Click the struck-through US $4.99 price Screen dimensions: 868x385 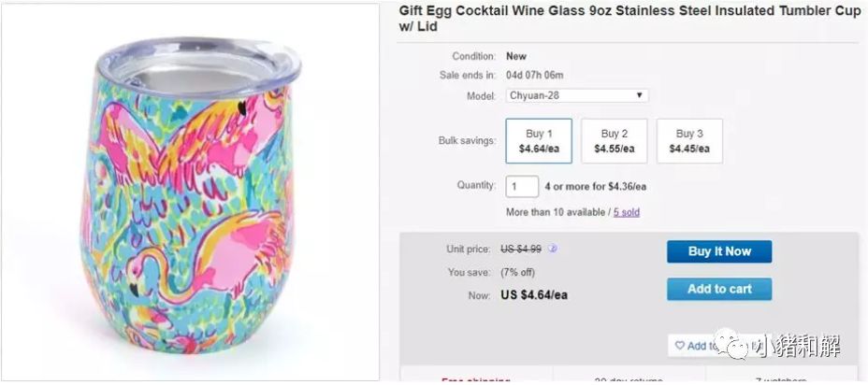pos(521,249)
